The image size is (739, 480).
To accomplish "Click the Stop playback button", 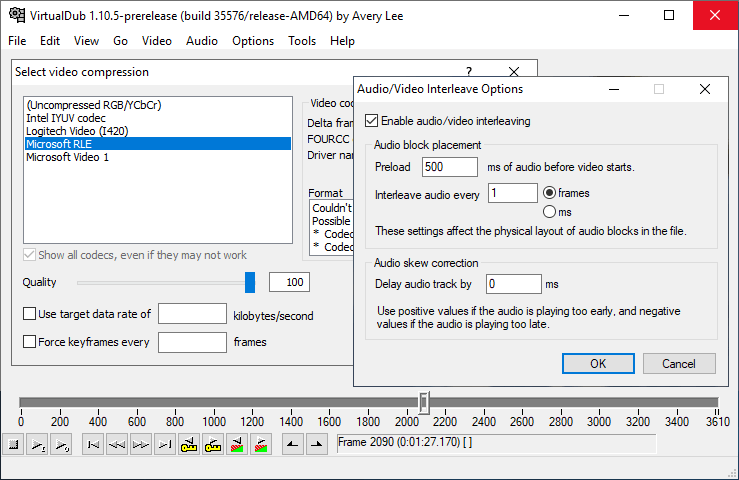I will click(x=14, y=444).
